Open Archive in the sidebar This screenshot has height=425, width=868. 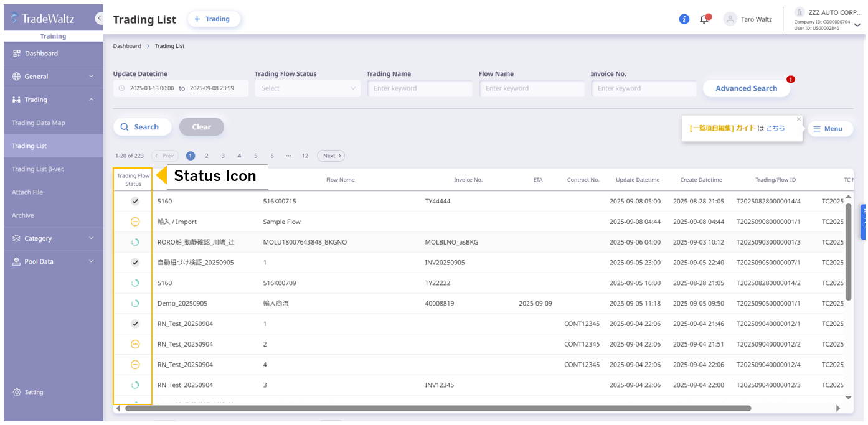point(53,215)
